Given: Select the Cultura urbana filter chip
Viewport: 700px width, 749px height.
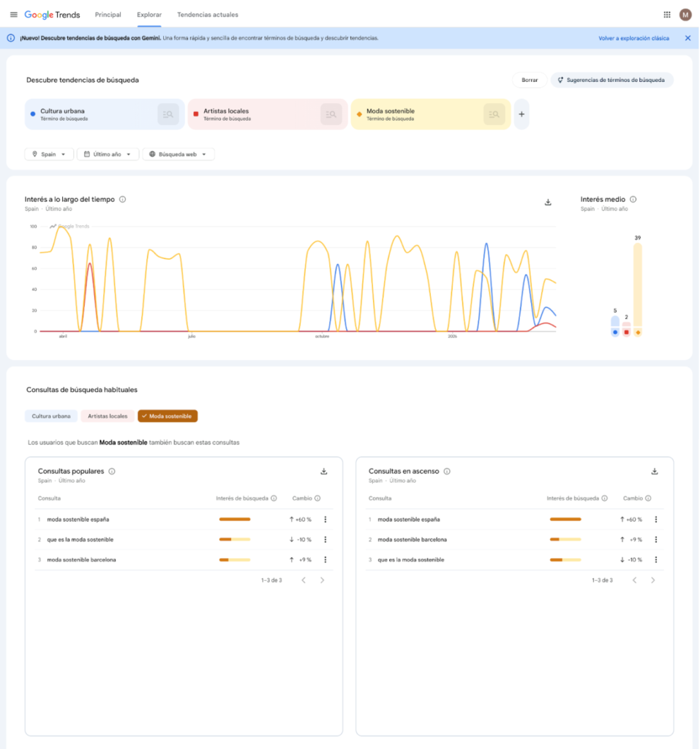Looking at the screenshot, I should coord(51,416).
